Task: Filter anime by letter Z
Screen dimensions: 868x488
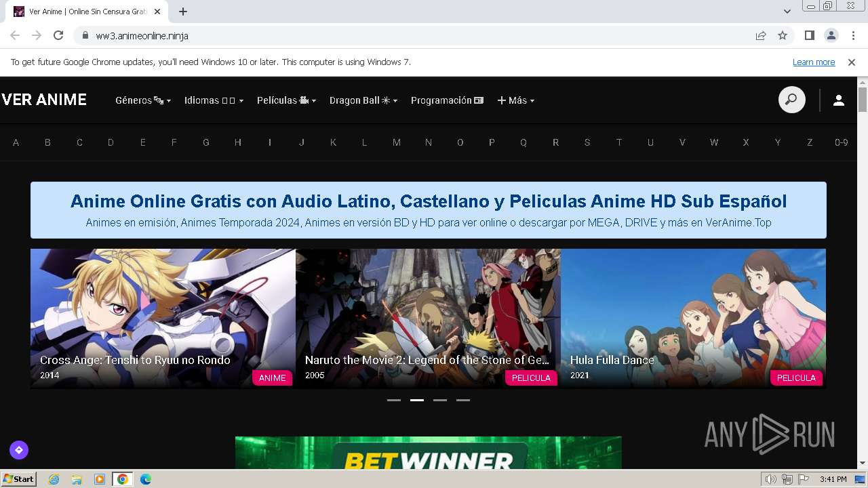Action: click(x=810, y=142)
